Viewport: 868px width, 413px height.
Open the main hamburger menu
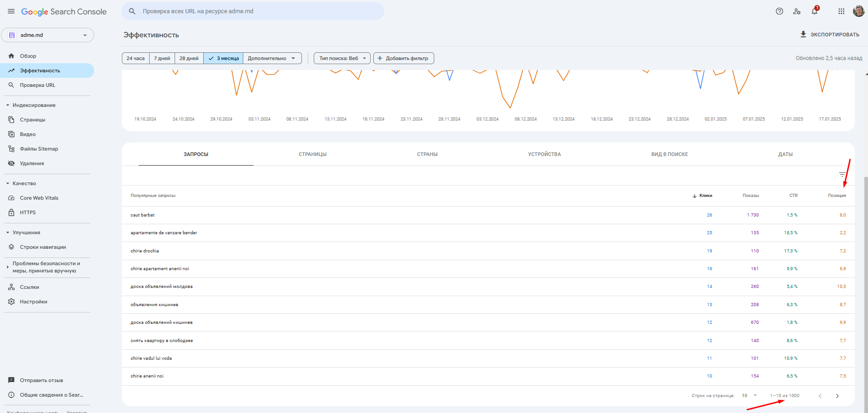click(x=11, y=11)
